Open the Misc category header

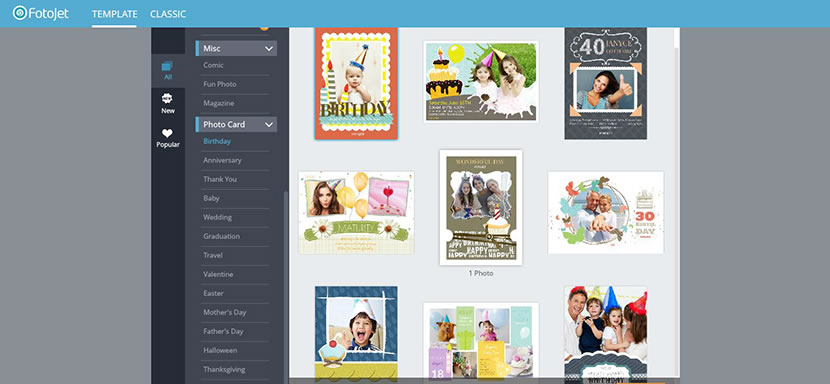click(x=237, y=48)
